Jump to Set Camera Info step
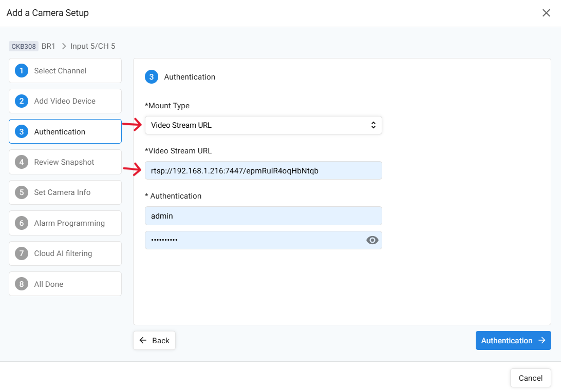Viewport: 561px width, 392px height. (65, 192)
